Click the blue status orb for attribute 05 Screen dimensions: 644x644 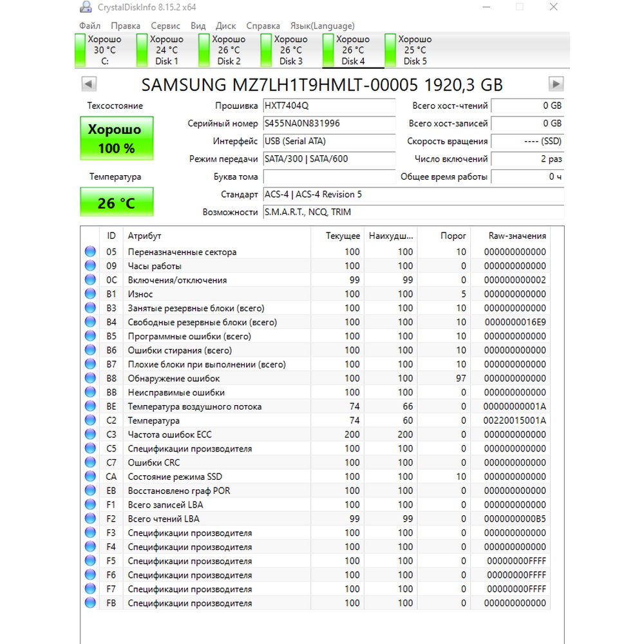tap(90, 251)
